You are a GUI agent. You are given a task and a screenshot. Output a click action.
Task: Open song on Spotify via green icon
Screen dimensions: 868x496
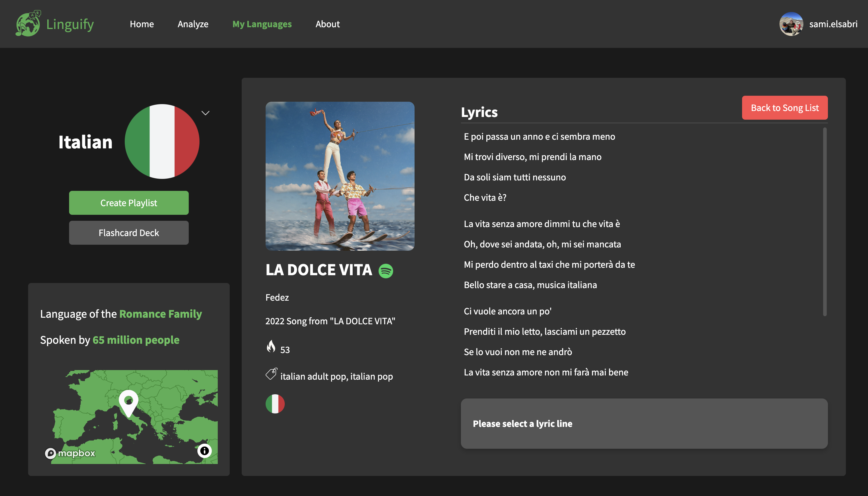click(386, 271)
